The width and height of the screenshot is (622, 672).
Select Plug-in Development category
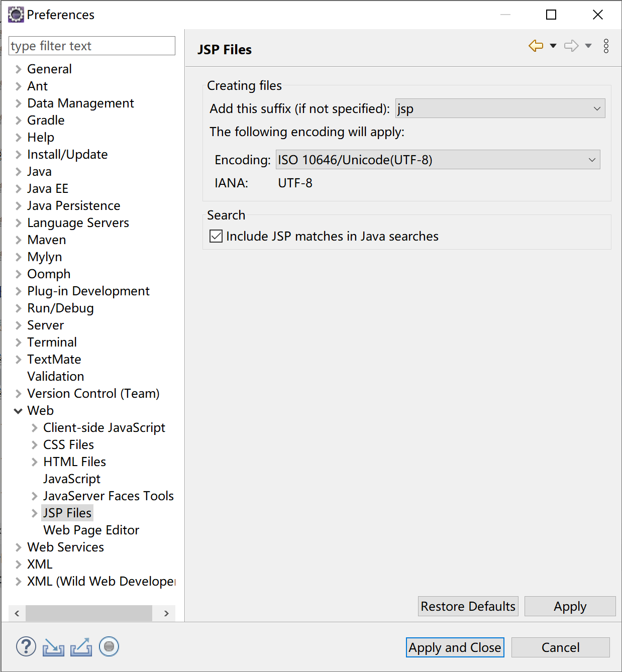(88, 291)
